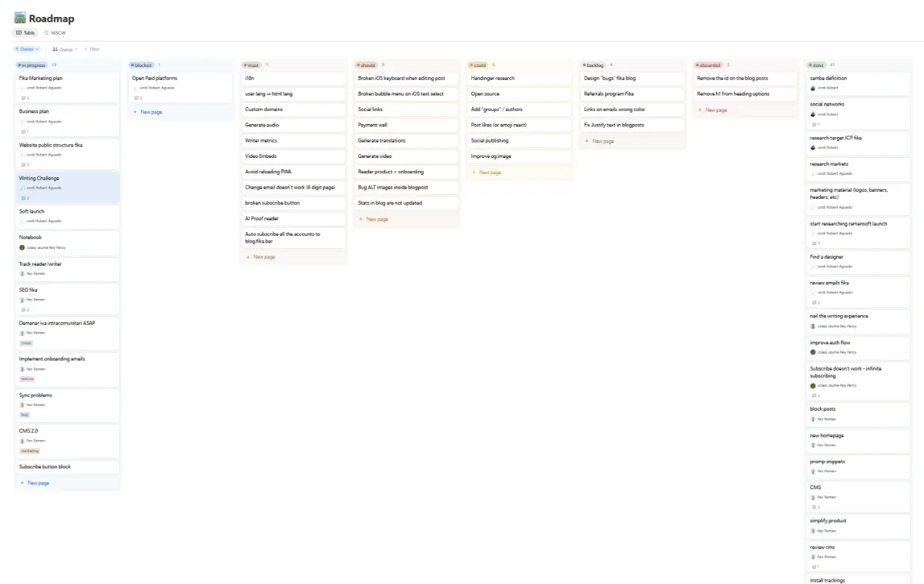
Task: Click avatar on samba definition card
Action: (x=813, y=88)
